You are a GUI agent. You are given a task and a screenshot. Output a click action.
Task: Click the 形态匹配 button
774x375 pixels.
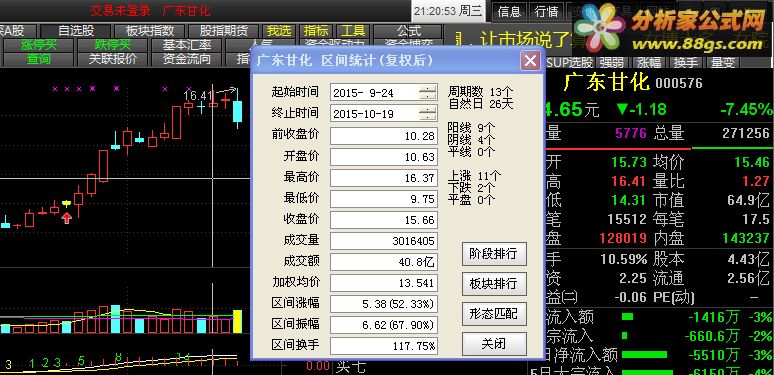[x=494, y=314]
